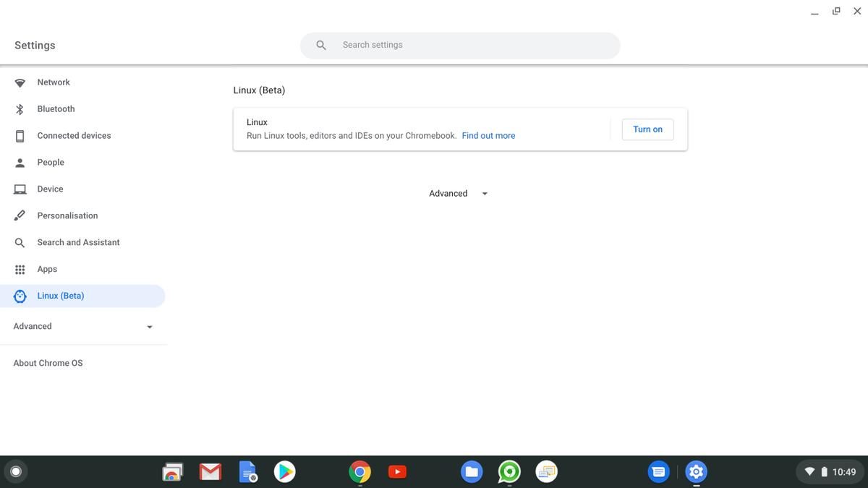Click the search magnifier icon in search bar
The width and height of the screenshot is (868, 488).
click(x=321, y=45)
